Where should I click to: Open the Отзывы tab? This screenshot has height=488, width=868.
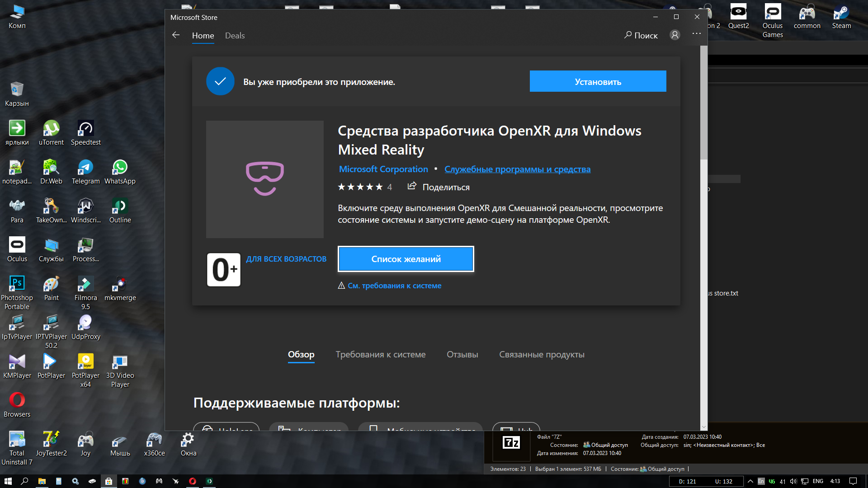(462, 355)
